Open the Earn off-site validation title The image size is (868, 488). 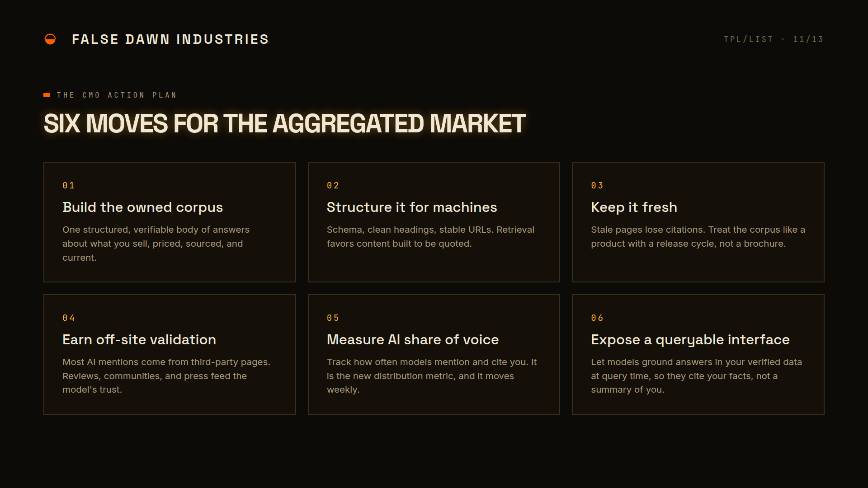point(139,339)
